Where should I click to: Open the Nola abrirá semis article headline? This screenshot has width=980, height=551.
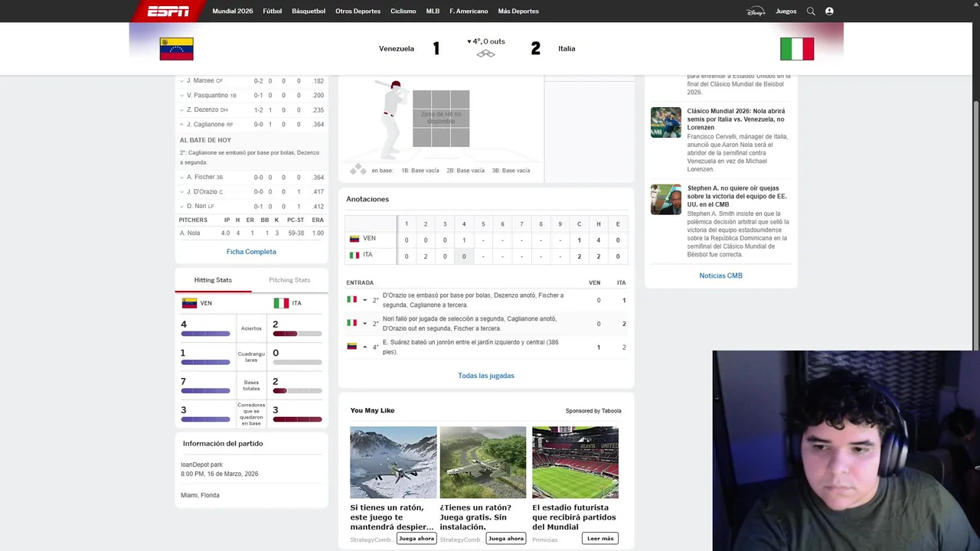pos(736,119)
